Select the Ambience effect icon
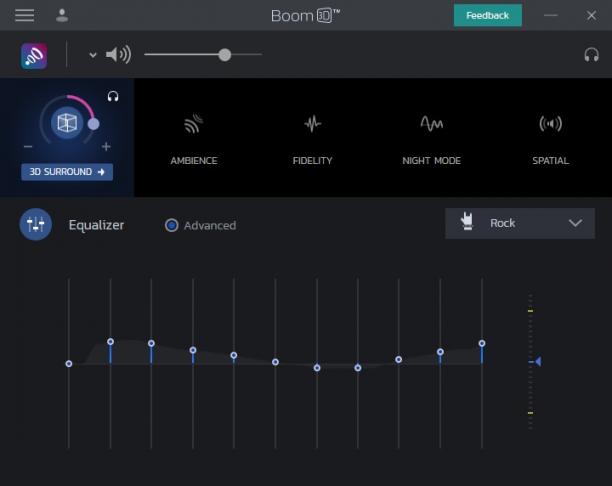The width and height of the screenshot is (612, 486). tap(194, 124)
